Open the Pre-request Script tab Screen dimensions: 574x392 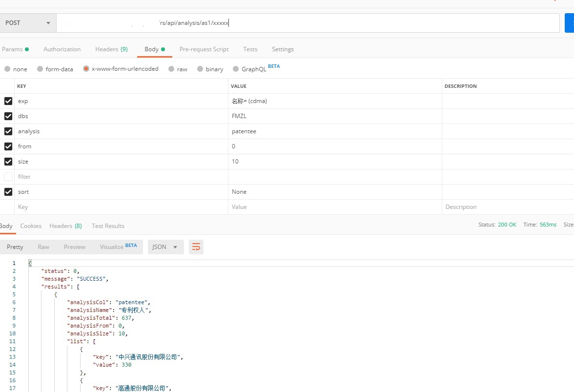(x=204, y=49)
